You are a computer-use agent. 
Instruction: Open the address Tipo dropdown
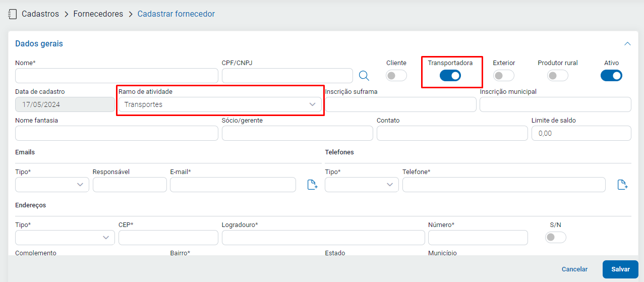[65, 238]
